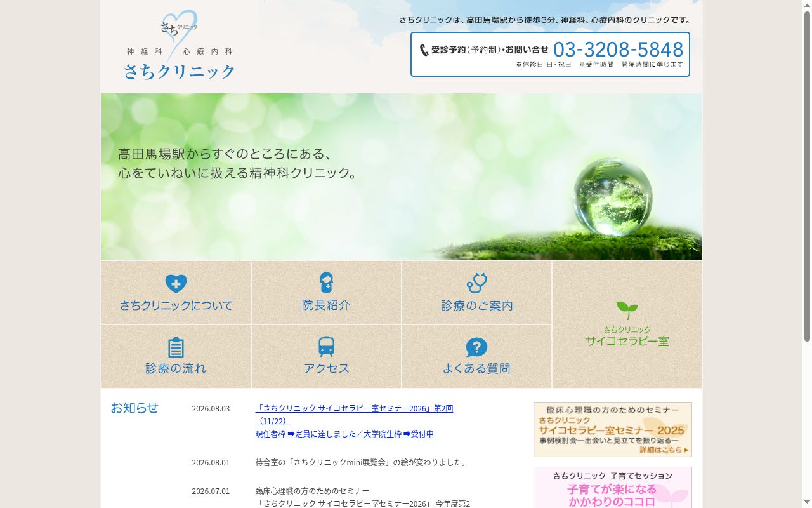Open the さちクリニックについて menu label

point(176,305)
